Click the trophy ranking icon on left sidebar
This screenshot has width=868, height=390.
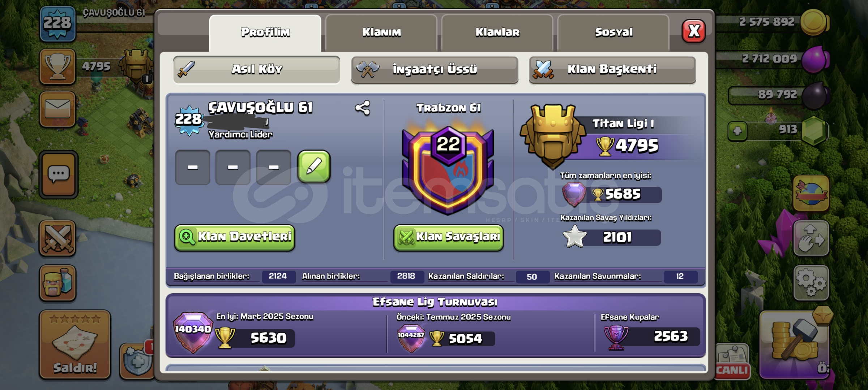[57, 66]
